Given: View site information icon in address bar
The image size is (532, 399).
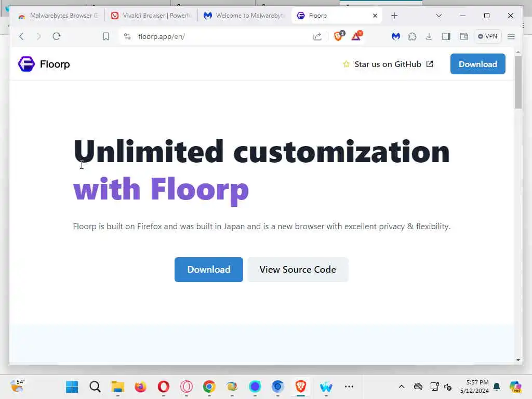Looking at the screenshot, I should pos(127,36).
